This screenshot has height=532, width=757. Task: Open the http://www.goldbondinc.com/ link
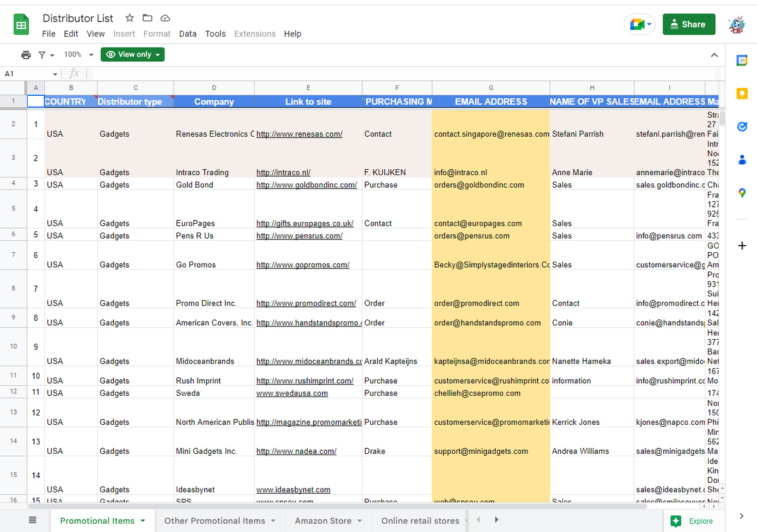tap(307, 185)
